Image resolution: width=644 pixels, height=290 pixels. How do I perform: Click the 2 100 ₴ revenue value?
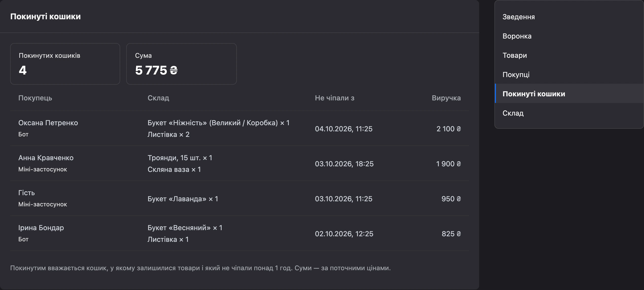pyautogui.click(x=449, y=129)
